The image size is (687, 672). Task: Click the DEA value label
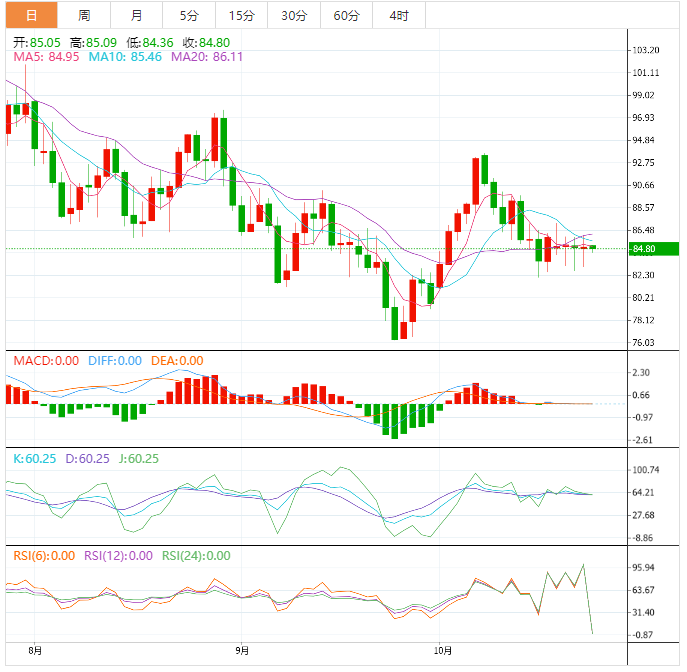(177, 361)
